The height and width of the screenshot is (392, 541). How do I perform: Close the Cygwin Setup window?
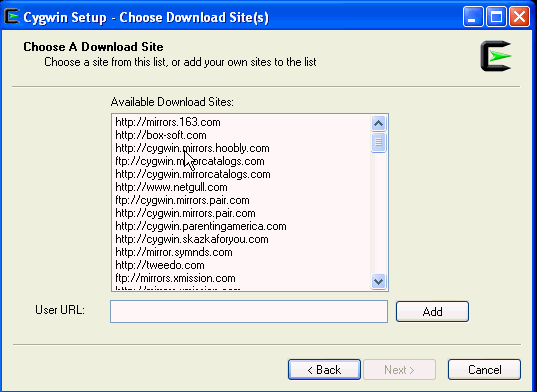coord(519,17)
